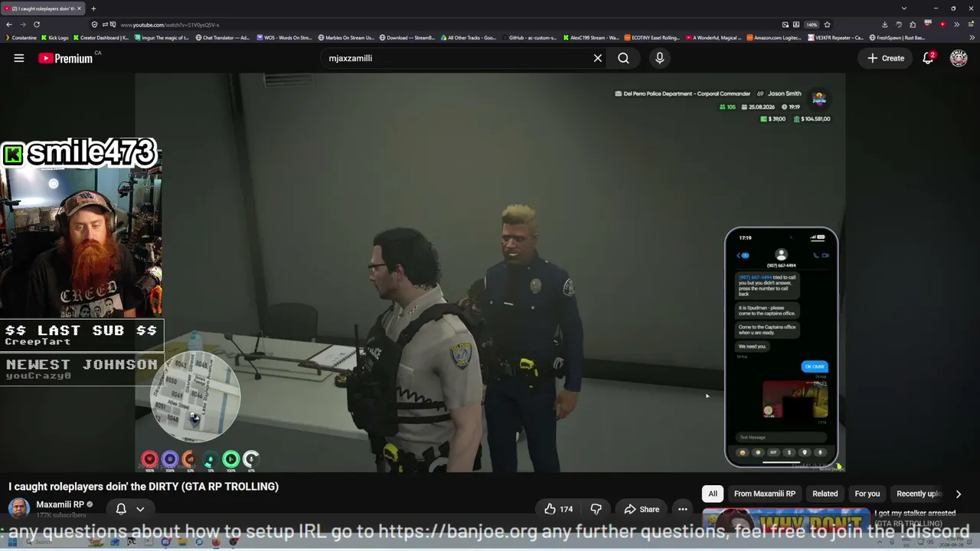Open the red YouTube extension icon
This screenshot has height=551, width=980.
click(x=942, y=24)
